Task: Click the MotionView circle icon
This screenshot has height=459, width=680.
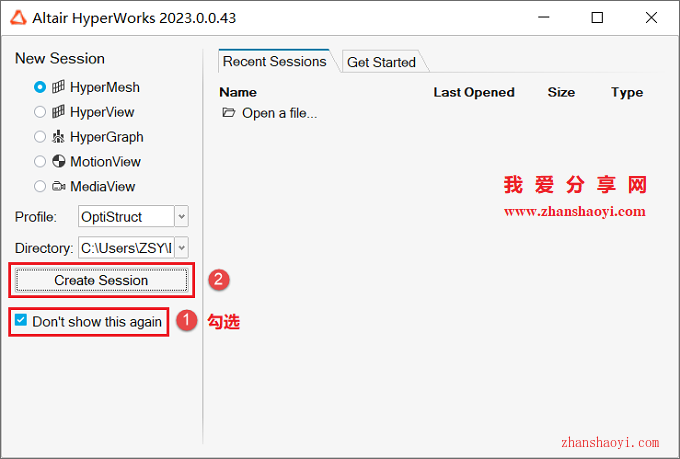Action: pyautogui.click(x=59, y=161)
